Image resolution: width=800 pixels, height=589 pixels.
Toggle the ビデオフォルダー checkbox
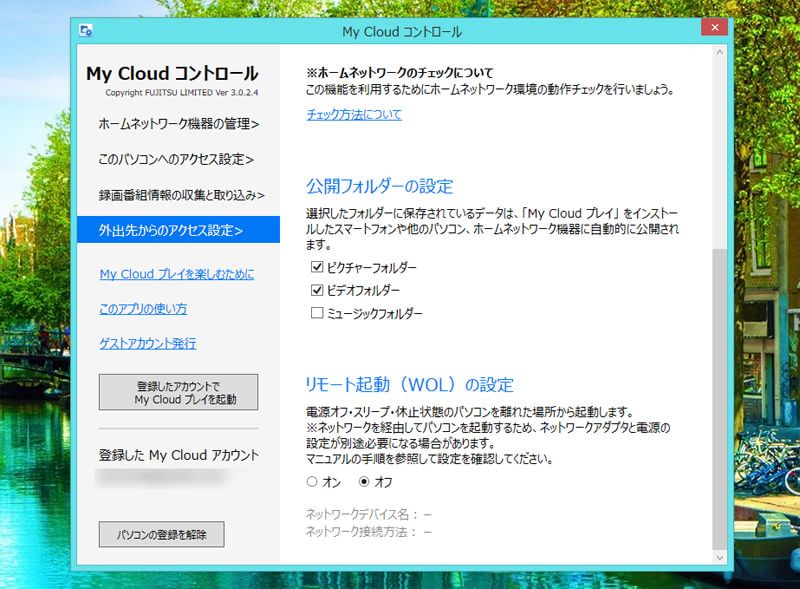click(317, 290)
